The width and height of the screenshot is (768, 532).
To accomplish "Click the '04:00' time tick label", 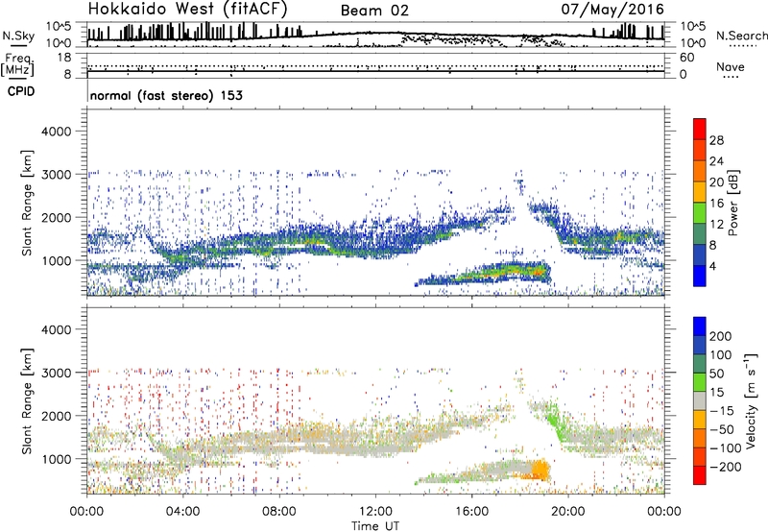I will click(183, 512).
